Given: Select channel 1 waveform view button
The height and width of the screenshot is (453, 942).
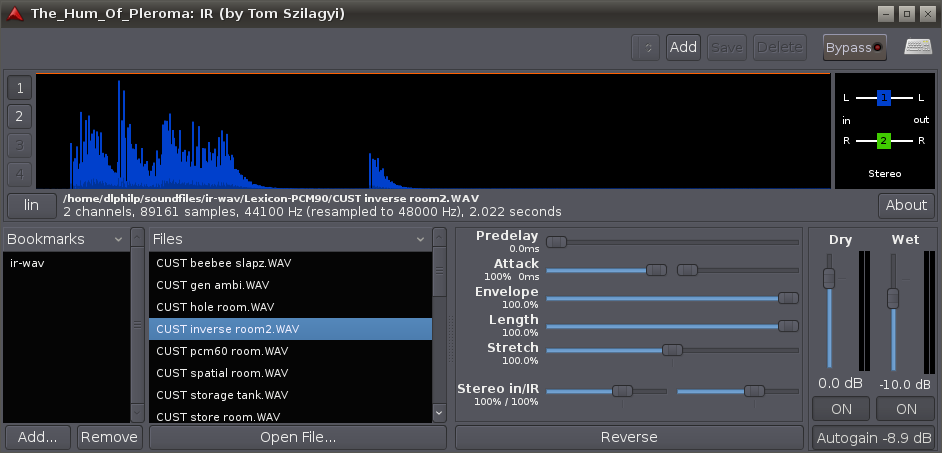Looking at the screenshot, I should [x=19, y=87].
